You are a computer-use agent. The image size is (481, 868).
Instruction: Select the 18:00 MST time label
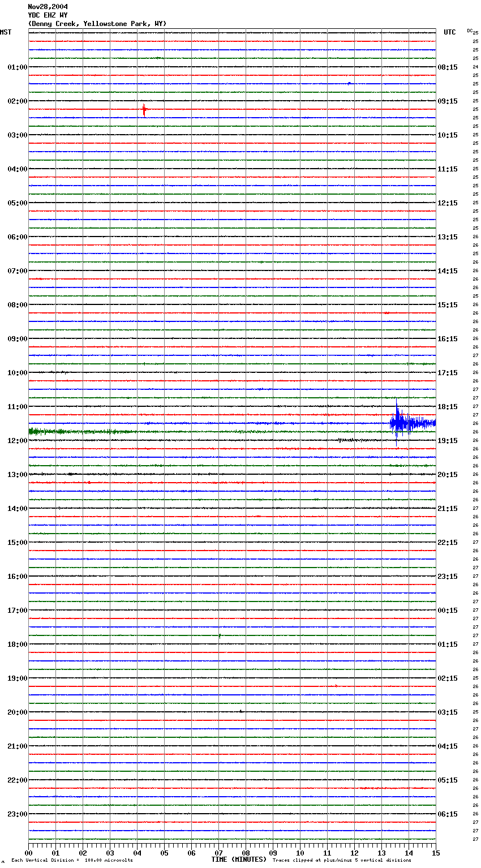18,644
